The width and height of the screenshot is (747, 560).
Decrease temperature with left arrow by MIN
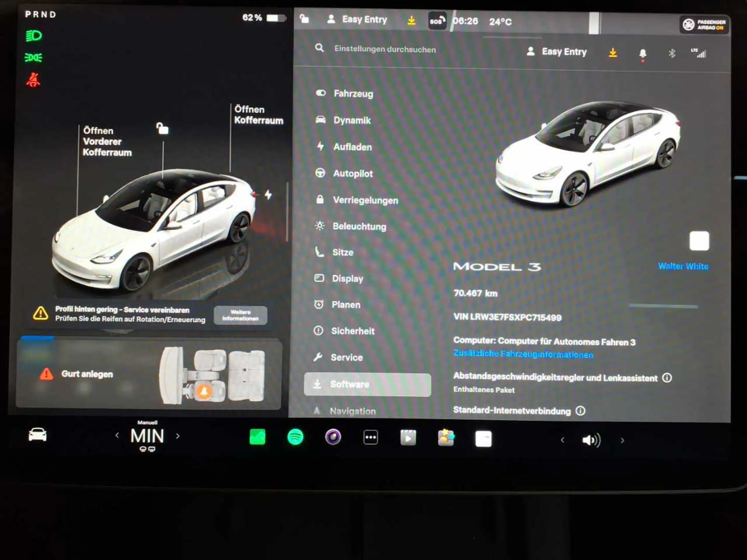[117, 435]
